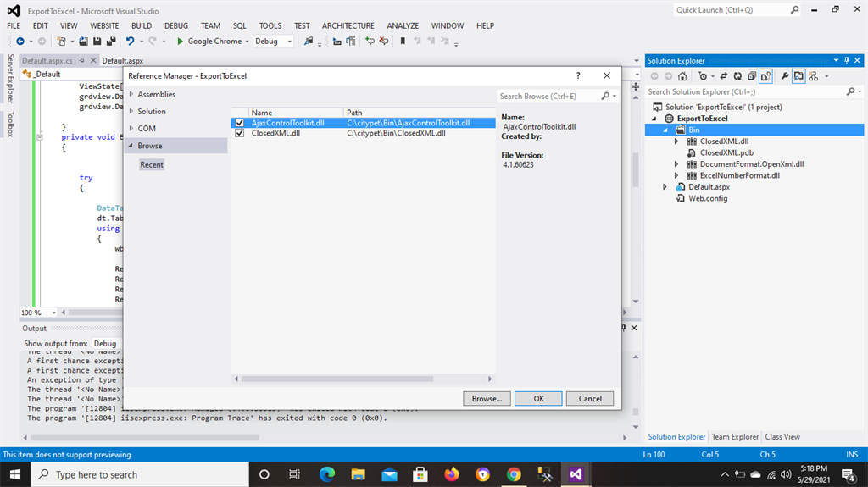Click the Navigate Backward toolbar icon
Screen dimensions: 868x487
pyautogui.click(x=20, y=41)
